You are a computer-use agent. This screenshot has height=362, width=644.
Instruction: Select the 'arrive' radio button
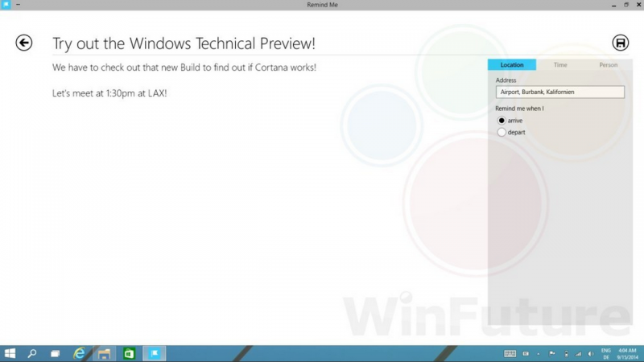point(502,121)
